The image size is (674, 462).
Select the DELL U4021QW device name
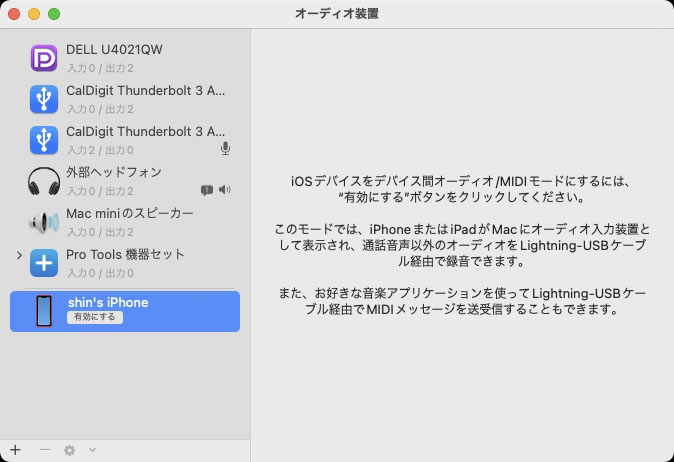point(114,49)
